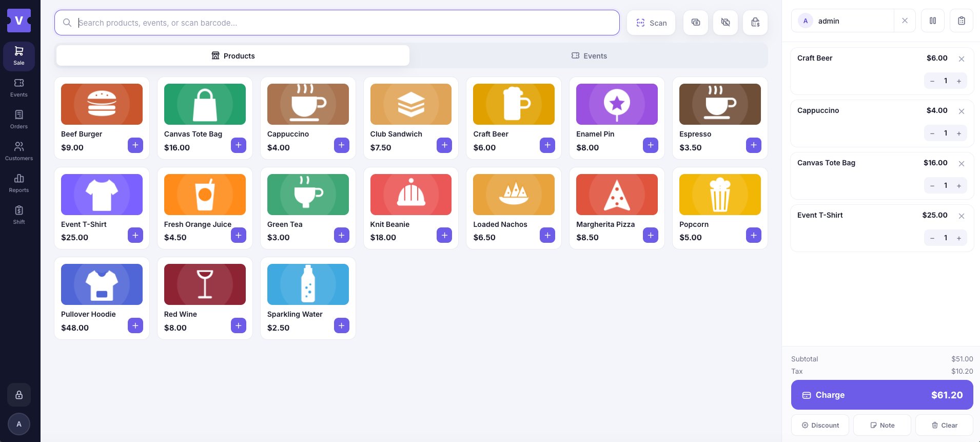
Task: Open Events in the sidebar
Action: click(19, 88)
